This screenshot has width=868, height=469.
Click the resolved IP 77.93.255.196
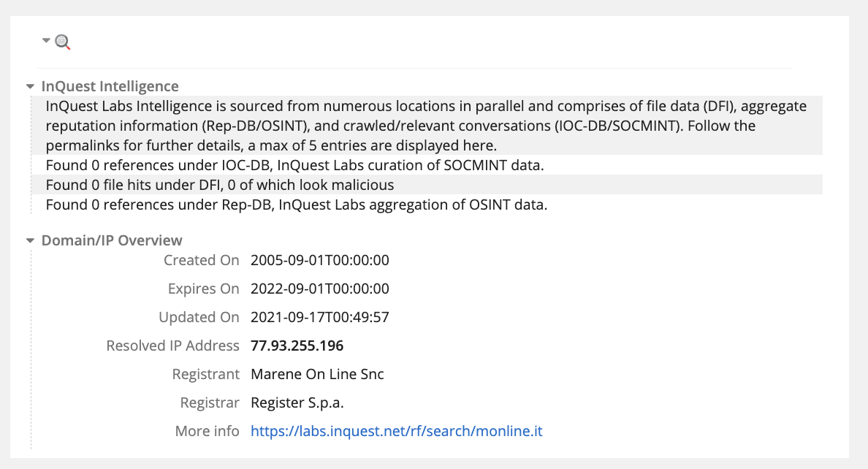(x=297, y=346)
